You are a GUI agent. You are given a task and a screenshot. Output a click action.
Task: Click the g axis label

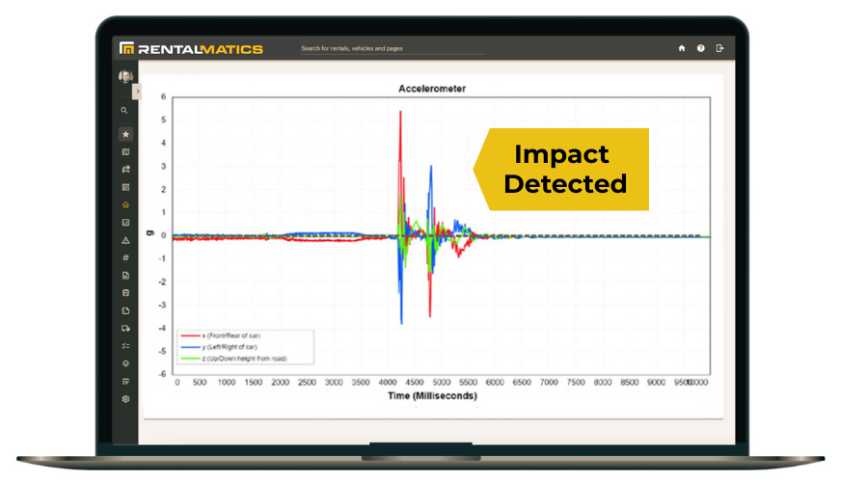pos(149,233)
